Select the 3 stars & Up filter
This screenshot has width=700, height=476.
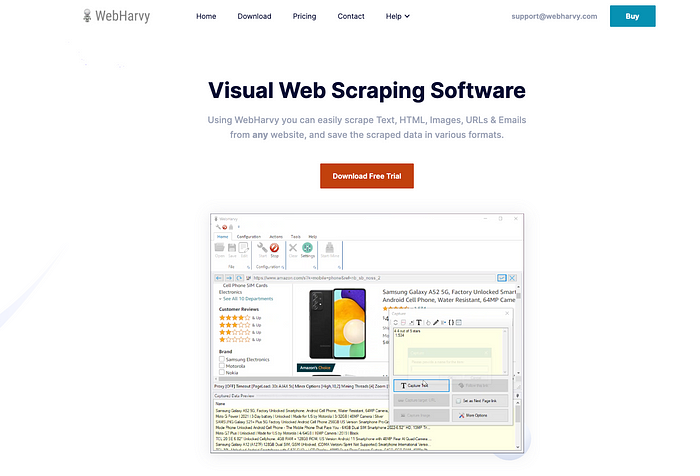tap(240, 325)
